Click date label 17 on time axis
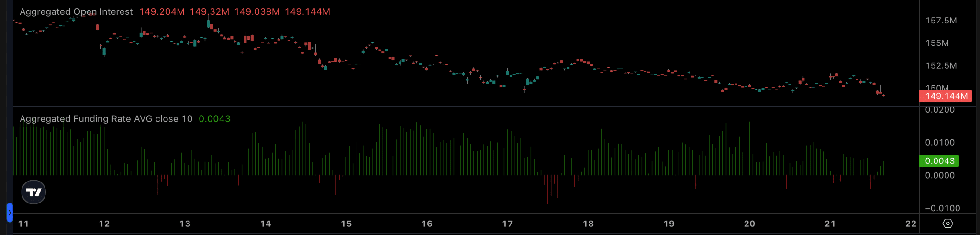 508,224
